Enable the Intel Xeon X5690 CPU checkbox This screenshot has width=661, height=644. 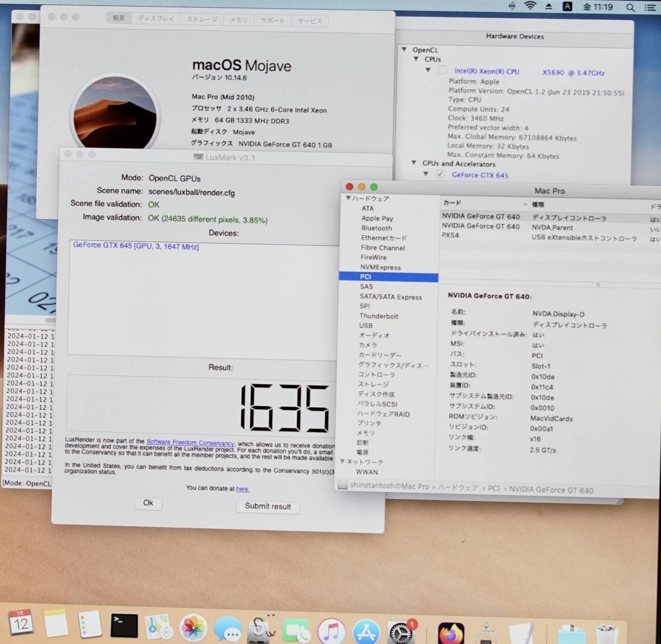click(442, 70)
